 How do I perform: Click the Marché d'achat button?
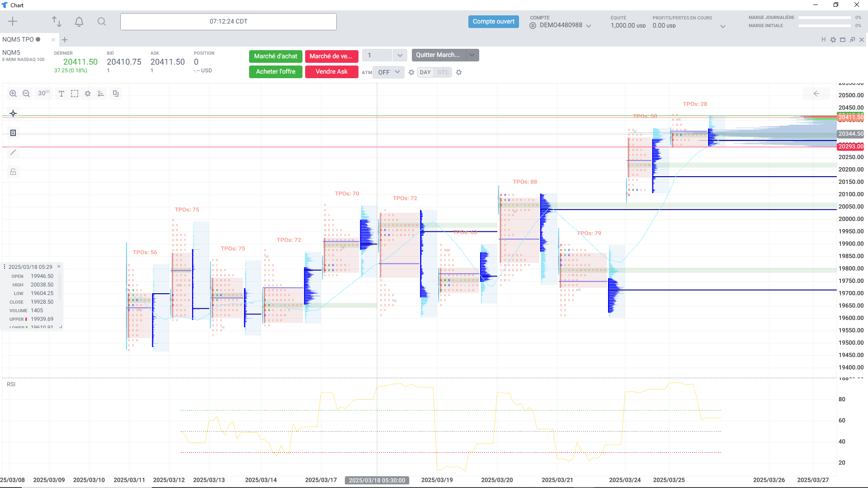click(275, 56)
